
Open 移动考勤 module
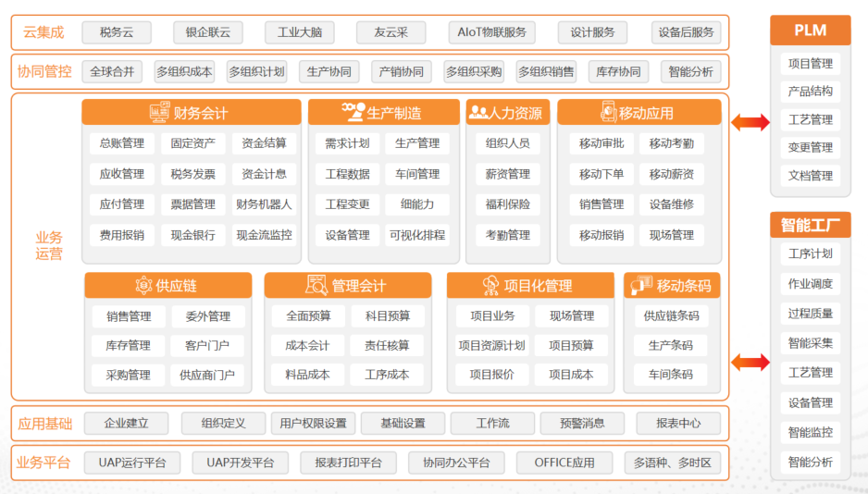pyautogui.click(x=672, y=143)
